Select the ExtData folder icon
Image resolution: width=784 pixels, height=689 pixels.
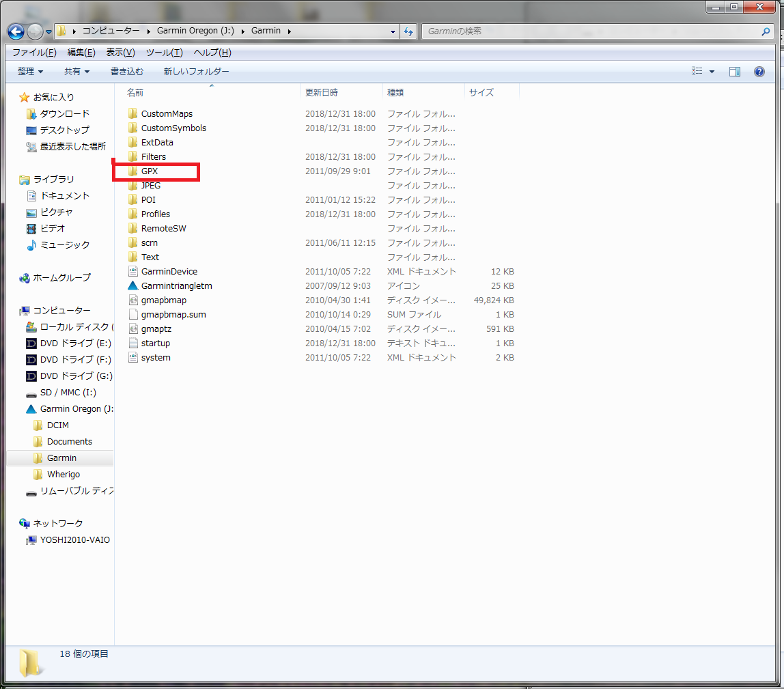click(132, 142)
